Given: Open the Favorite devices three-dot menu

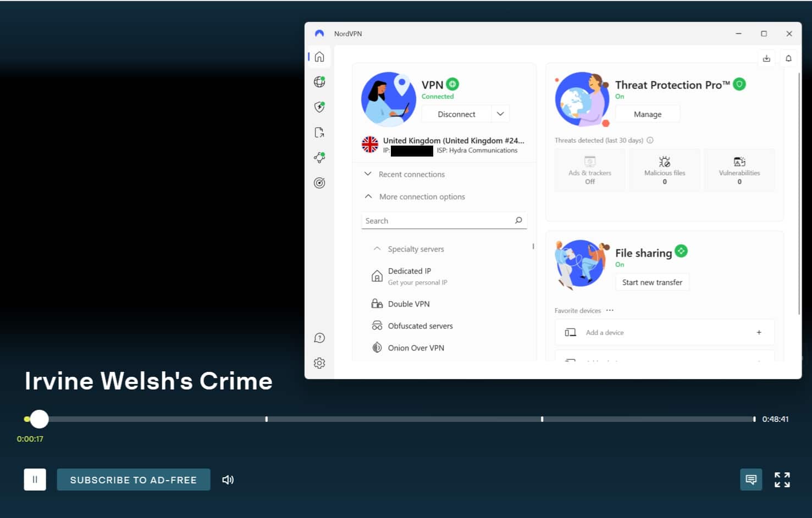Looking at the screenshot, I should pos(610,310).
